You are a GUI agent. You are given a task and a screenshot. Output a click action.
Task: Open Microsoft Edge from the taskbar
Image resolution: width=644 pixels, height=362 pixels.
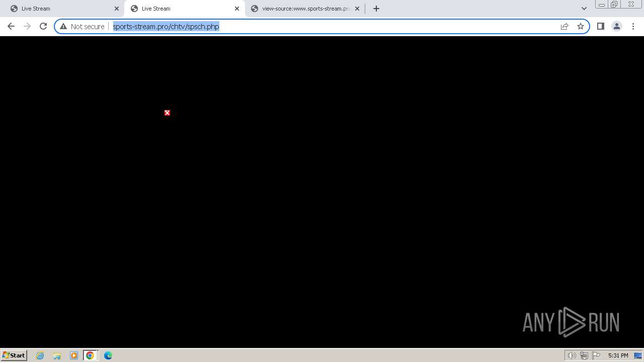click(108, 355)
